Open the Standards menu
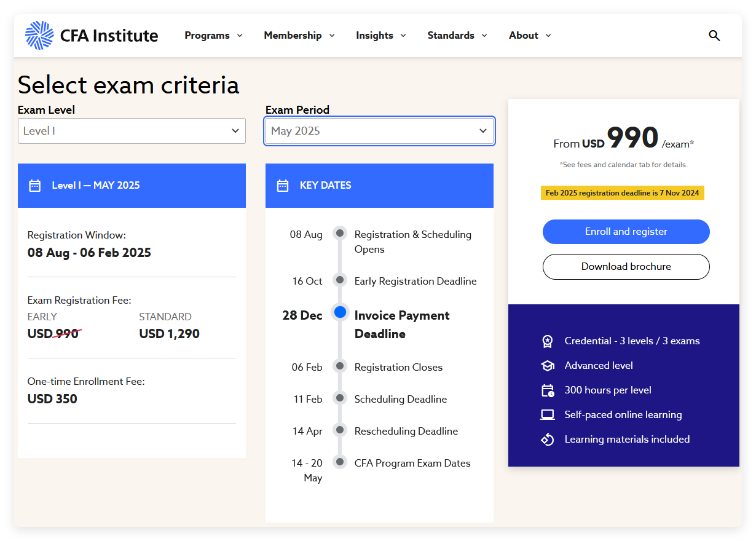 point(457,36)
